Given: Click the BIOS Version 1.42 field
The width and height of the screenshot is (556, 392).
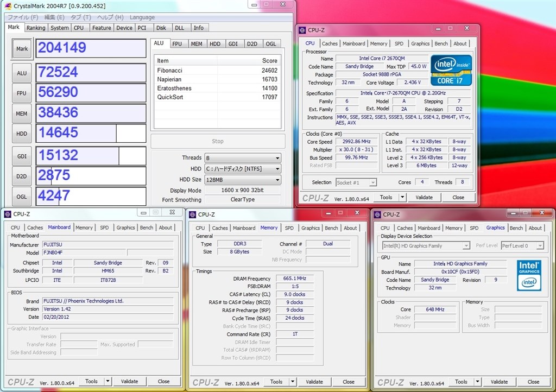Looking at the screenshot, I should click(108, 309).
